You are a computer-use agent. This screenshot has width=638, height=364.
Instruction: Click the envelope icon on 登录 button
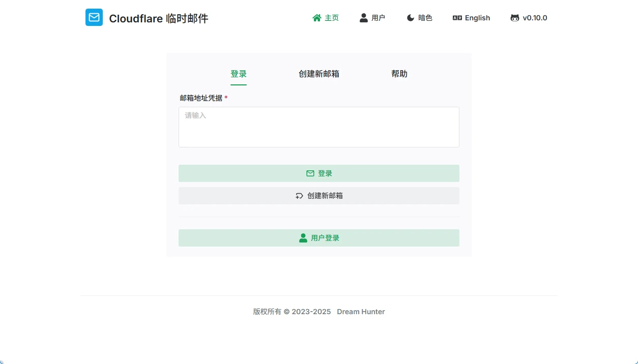pyautogui.click(x=310, y=173)
